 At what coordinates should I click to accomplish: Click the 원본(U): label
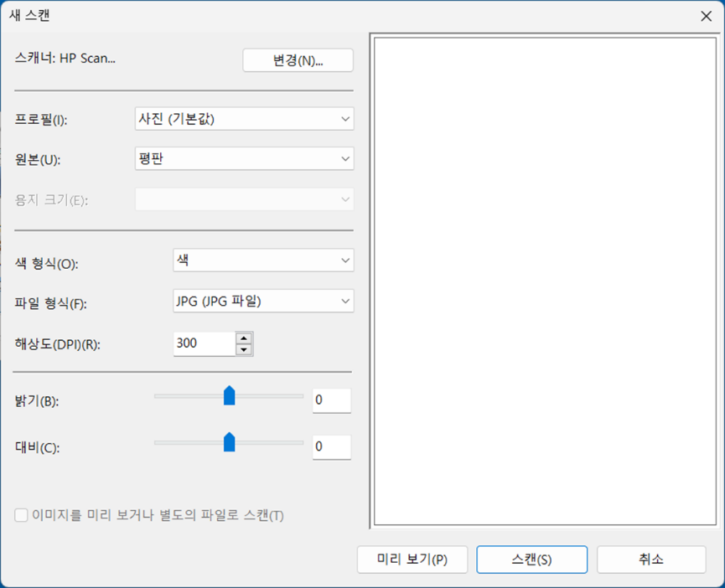[x=38, y=159]
